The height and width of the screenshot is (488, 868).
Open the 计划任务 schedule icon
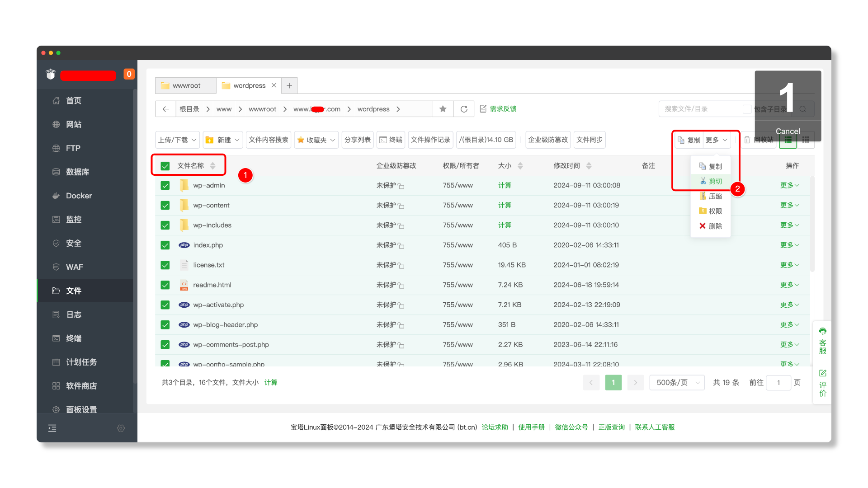[x=56, y=362]
